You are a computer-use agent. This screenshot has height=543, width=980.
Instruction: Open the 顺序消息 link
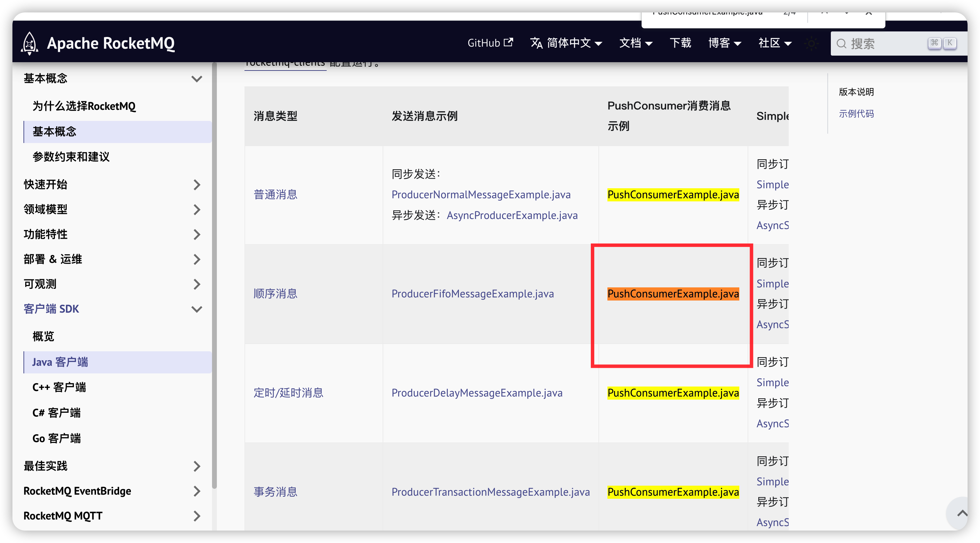276,294
